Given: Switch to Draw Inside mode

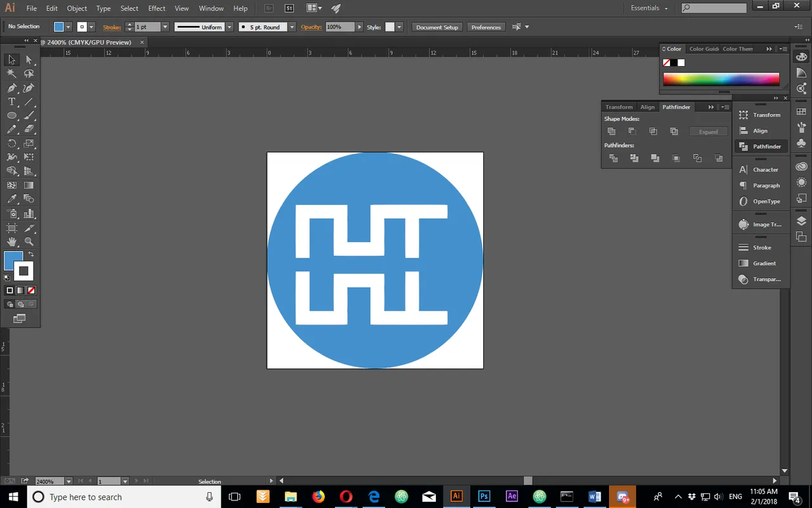Looking at the screenshot, I should point(30,304).
